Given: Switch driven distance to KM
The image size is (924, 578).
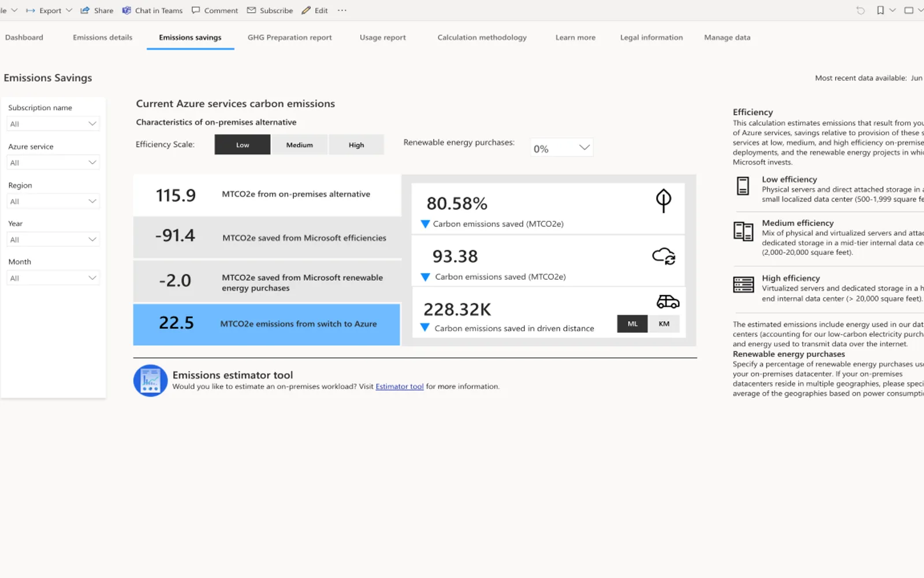Looking at the screenshot, I should pos(664,324).
